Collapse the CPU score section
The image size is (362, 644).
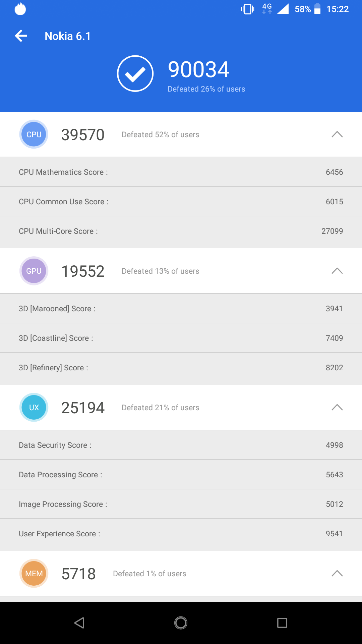[x=337, y=134]
